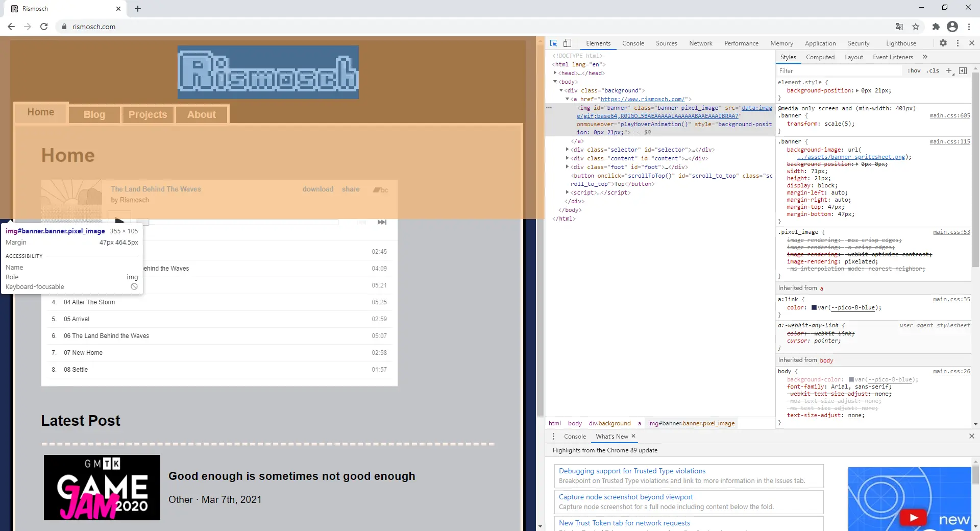980x531 pixels.
Task: Click the ellipsis beside the selected img node
Action: point(549,108)
